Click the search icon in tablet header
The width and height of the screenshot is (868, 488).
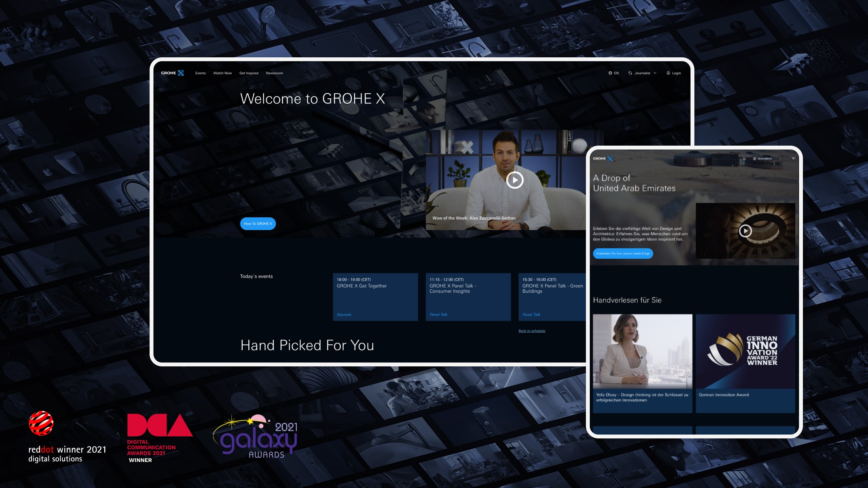[744, 158]
